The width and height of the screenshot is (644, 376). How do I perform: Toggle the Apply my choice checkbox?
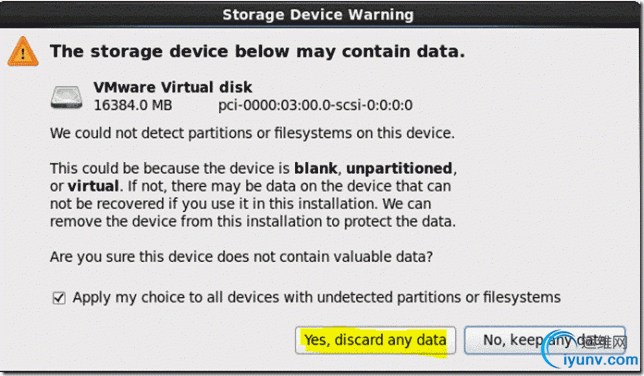click(x=59, y=298)
